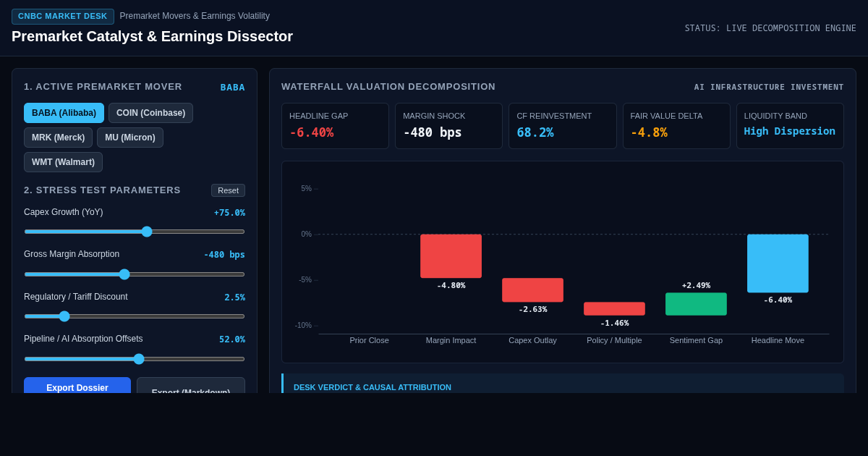
Task: Click the Fair Value Delta -4.8% card
Action: click(x=676, y=126)
